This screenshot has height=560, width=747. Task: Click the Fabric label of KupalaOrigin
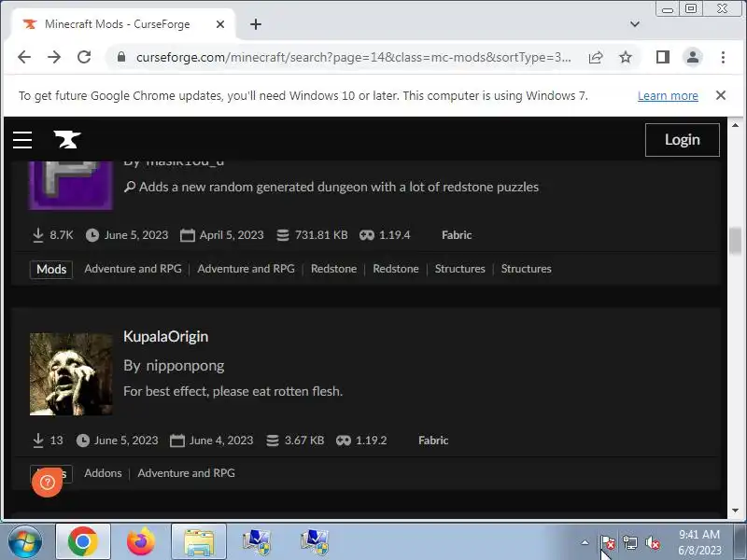[433, 441]
